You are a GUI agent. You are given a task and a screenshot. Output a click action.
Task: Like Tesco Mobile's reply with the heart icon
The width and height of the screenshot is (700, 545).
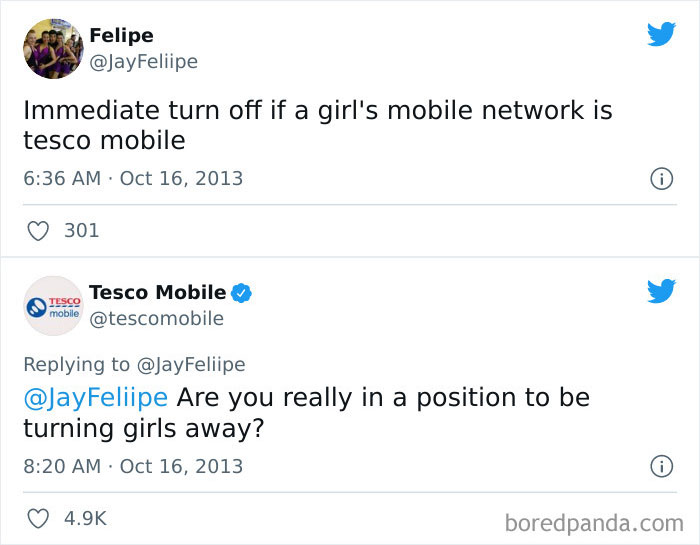[38, 518]
